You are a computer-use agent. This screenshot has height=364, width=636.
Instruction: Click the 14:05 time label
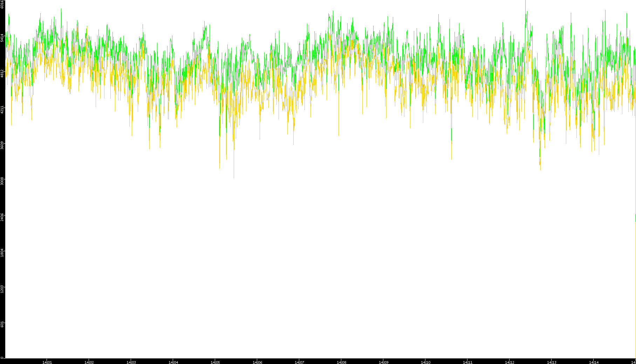click(215, 362)
